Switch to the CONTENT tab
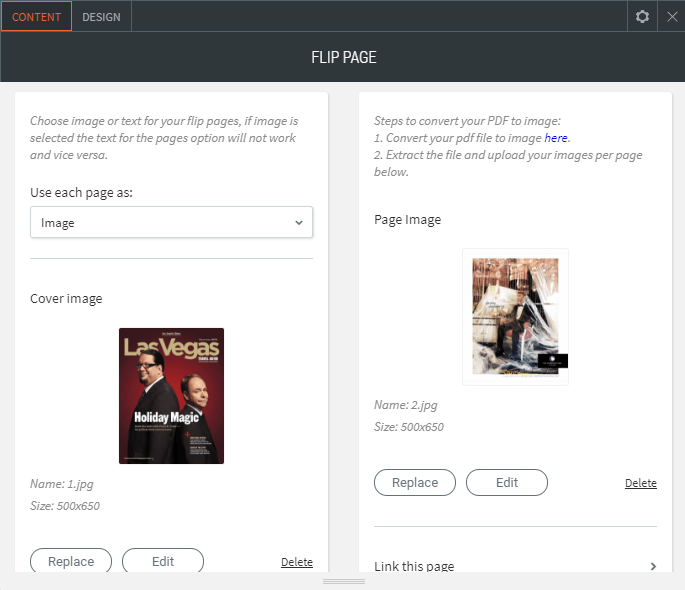The height and width of the screenshot is (590, 685). (x=36, y=17)
